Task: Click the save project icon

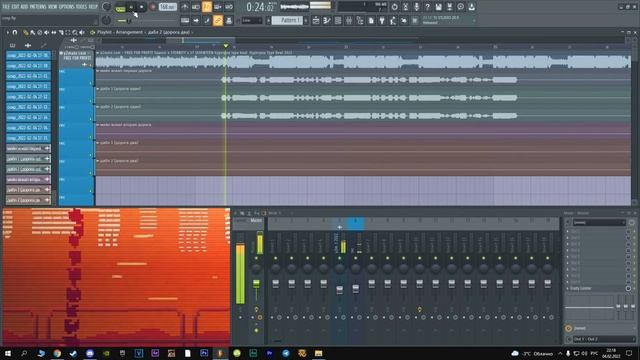Action: [438, 7]
